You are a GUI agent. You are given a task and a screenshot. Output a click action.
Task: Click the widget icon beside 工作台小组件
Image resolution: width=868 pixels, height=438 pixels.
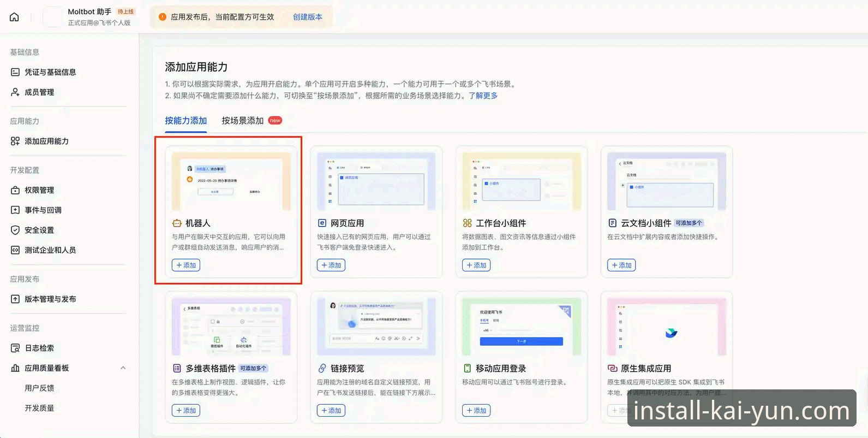(467, 223)
